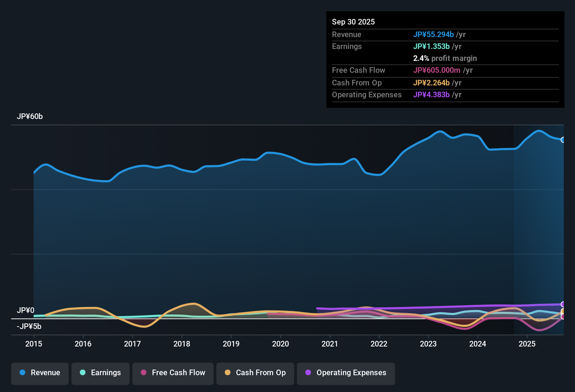Click the orange Cash From Op legend dot
Image resolution: width=575 pixels, height=392 pixels.
tap(228, 373)
